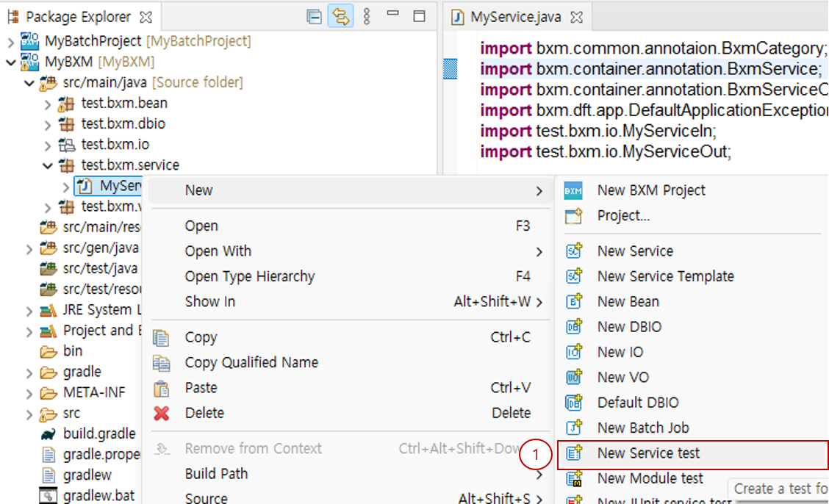Image resolution: width=829 pixels, height=504 pixels.
Task: Expand the Open With submenu
Action: (x=218, y=251)
